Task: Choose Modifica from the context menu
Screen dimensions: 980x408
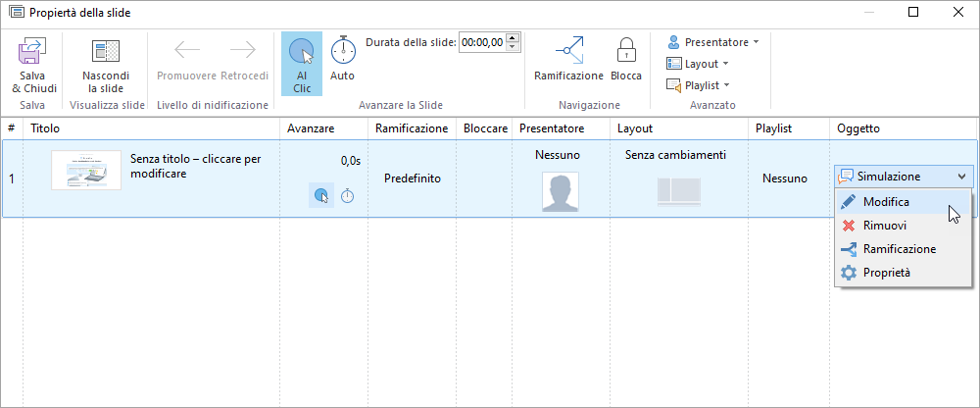Action: pos(886,201)
